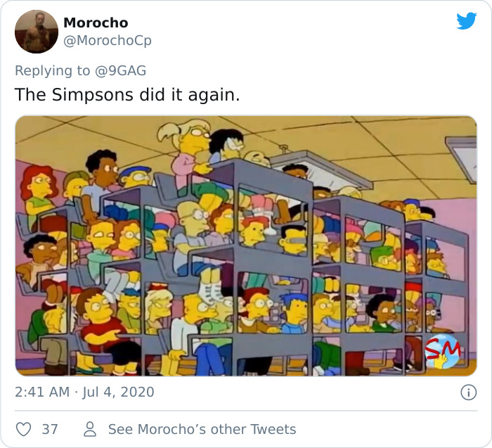Open the Simpsons classroom image

click(246, 246)
